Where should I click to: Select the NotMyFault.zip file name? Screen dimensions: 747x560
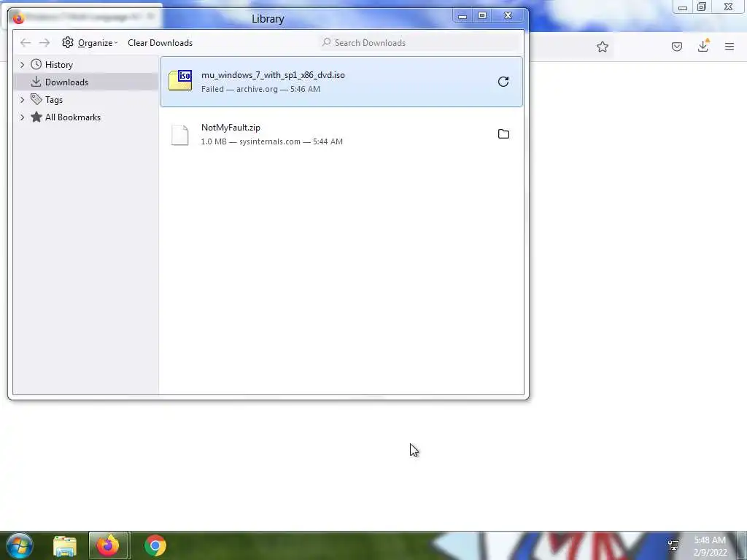[231, 128]
